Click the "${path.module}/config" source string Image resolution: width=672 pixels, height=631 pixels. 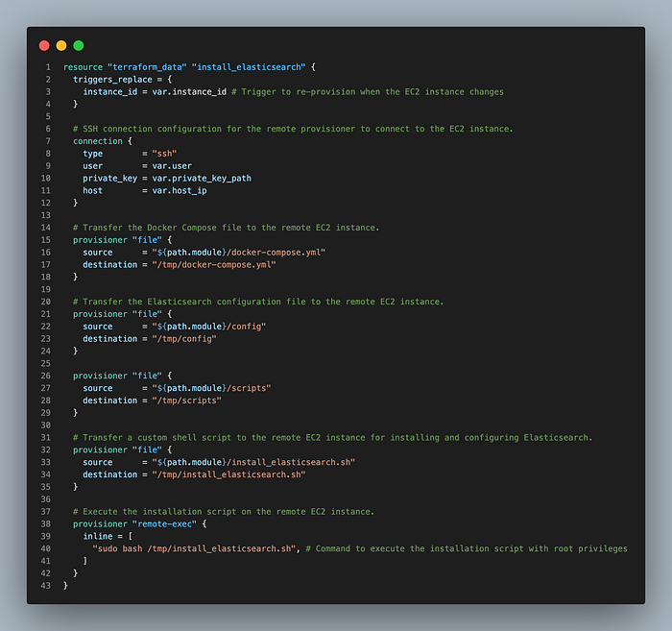click(209, 327)
